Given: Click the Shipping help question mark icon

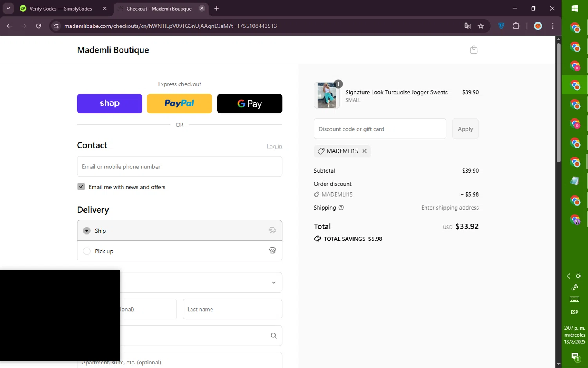Looking at the screenshot, I should click(x=341, y=208).
